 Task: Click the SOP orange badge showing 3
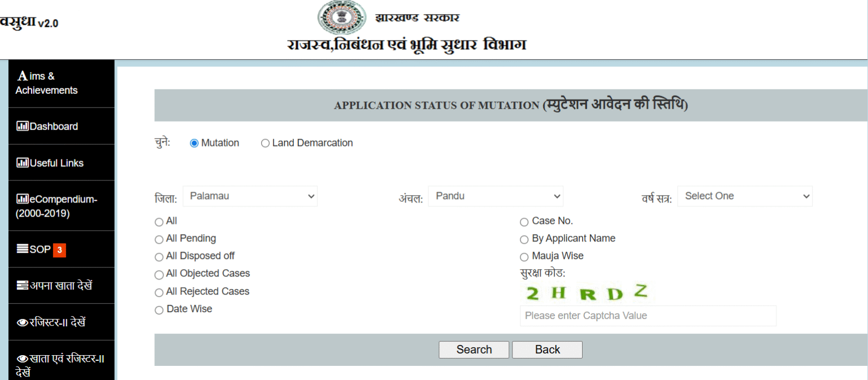pyautogui.click(x=59, y=249)
